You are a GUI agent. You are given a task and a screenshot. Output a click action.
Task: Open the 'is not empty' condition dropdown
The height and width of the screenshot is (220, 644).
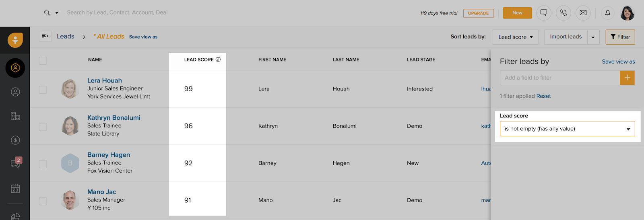(567, 129)
